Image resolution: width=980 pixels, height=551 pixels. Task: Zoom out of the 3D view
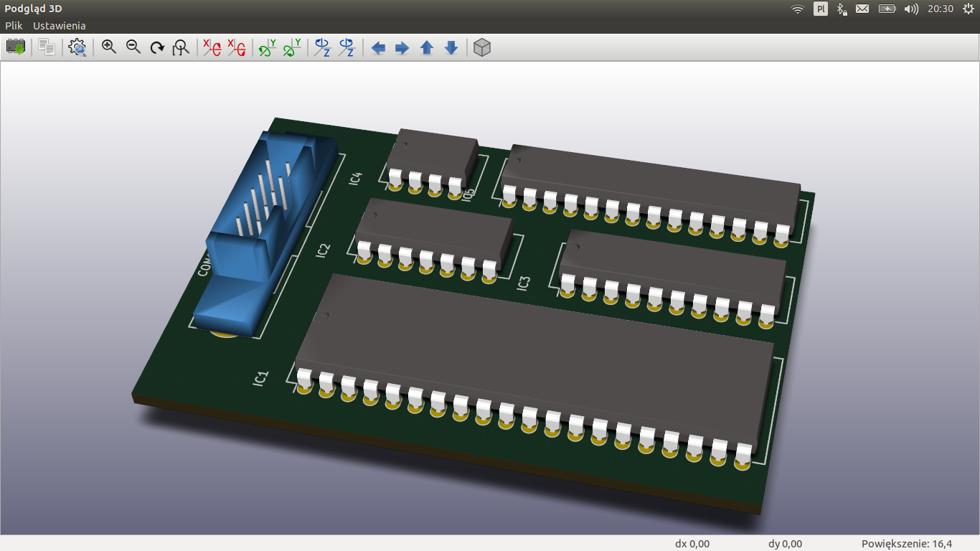(x=133, y=48)
